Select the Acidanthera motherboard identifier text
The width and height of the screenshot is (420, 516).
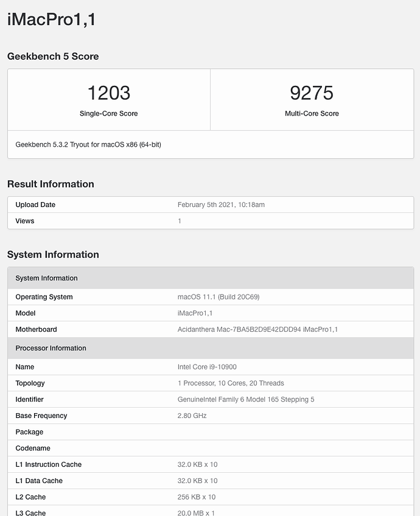257,329
